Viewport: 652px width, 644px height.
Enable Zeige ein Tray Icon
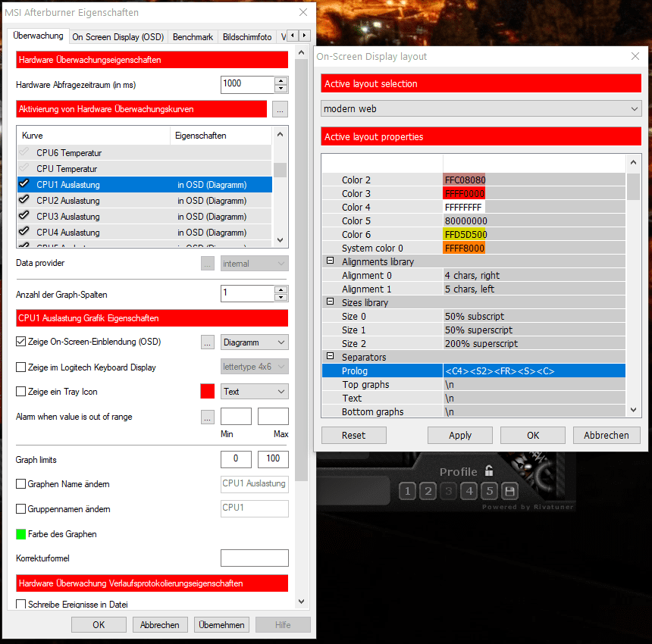pos(20,392)
